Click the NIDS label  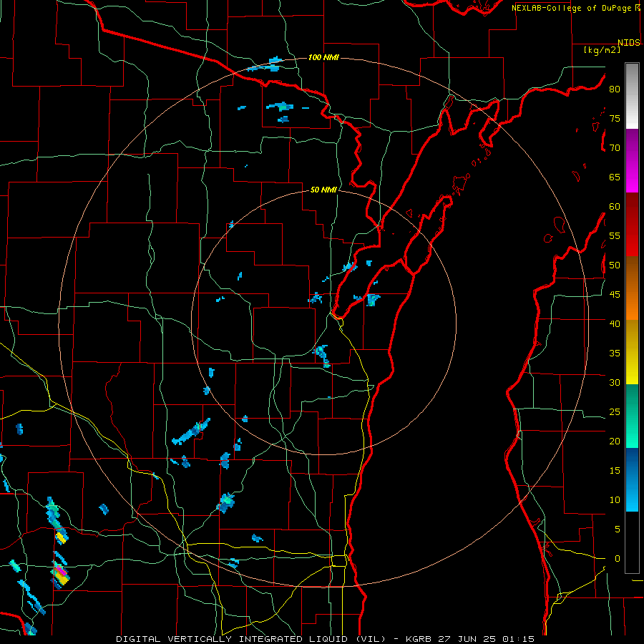628,43
